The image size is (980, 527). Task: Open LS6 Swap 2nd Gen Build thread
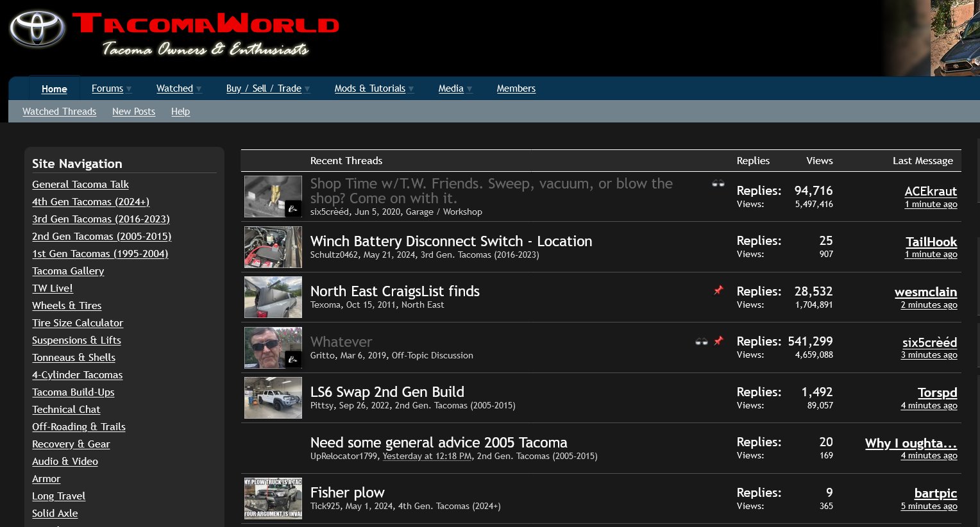(x=387, y=392)
